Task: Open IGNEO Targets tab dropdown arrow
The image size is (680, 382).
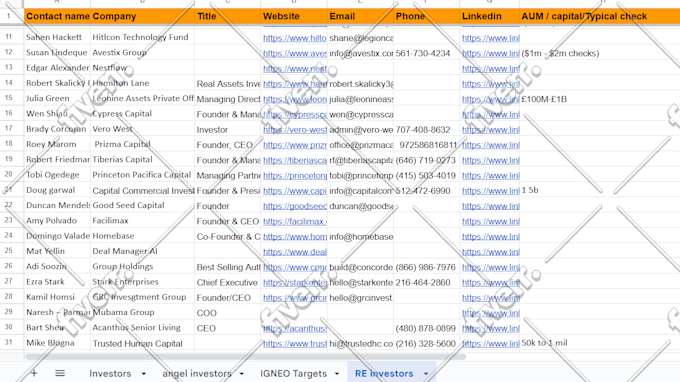Action: (337, 374)
